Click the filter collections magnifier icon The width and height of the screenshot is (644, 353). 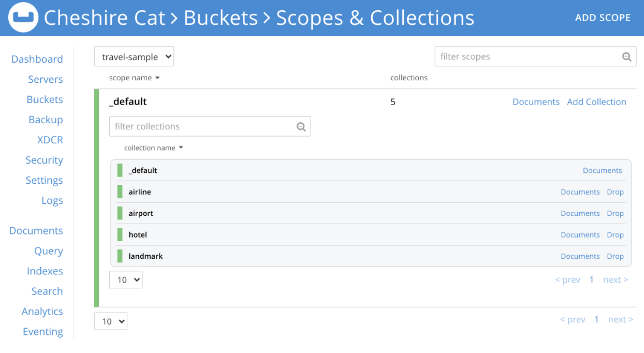[301, 127]
